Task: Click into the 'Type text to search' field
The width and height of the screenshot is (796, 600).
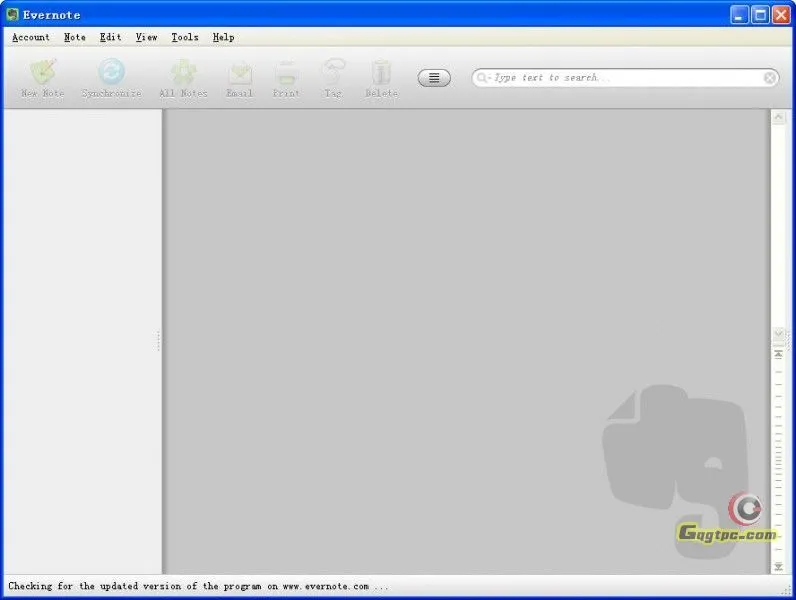Action: click(620, 78)
